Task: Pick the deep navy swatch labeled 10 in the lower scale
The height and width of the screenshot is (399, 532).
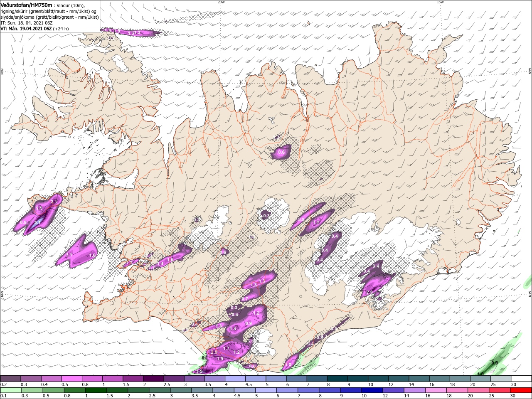Action: (x=372, y=390)
